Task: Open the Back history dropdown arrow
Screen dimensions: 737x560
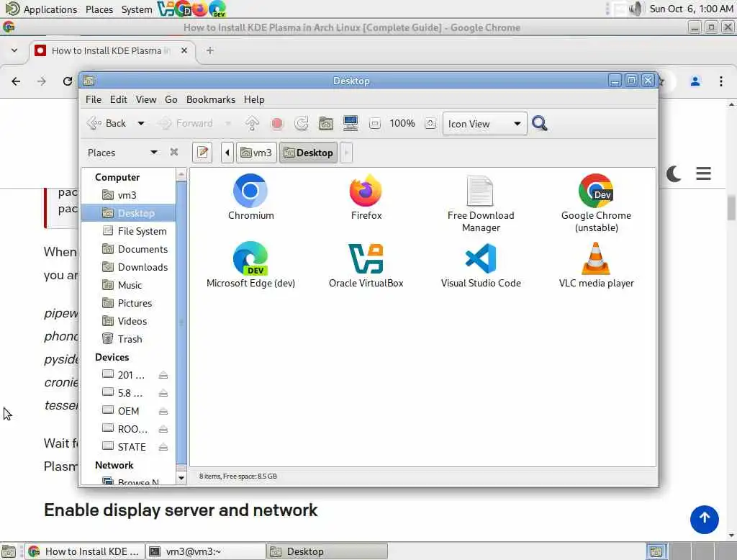Action: pos(140,124)
